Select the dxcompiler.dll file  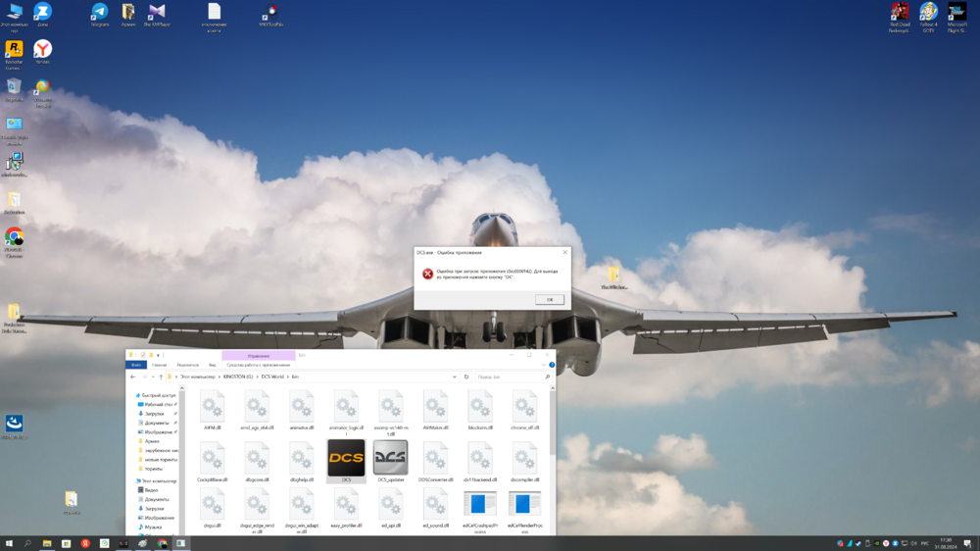coord(524,462)
